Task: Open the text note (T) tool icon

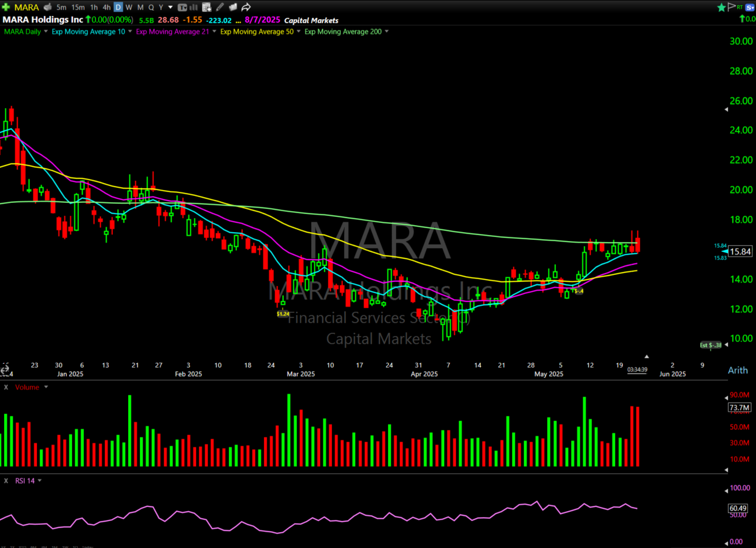Action: click(x=182, y=7)
